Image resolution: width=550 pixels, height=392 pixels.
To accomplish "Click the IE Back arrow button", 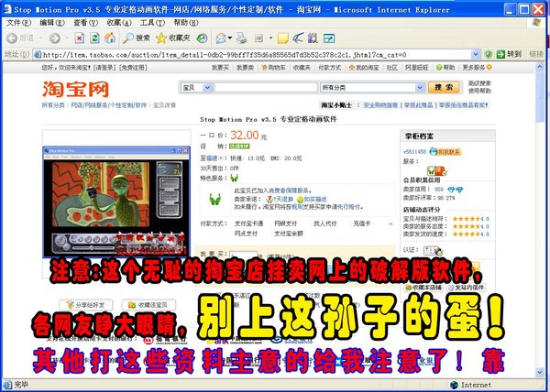I will coord(12,38).
